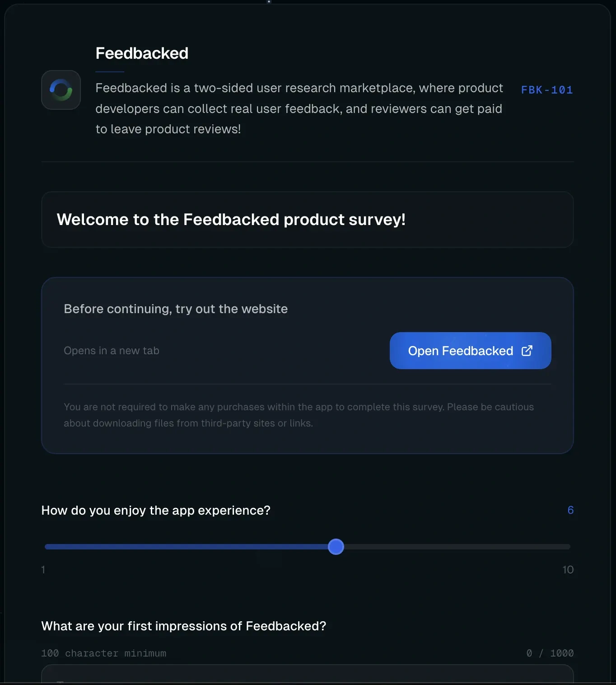Click the Feedbacked marketplace description paragraph
This screenshot has width=616, height=685.
[x=299, y=108]
